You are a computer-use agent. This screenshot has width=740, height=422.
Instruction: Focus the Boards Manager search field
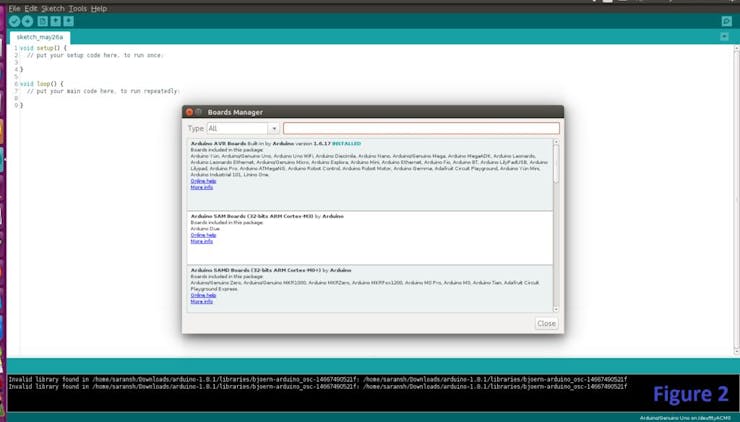coord(421,128)
